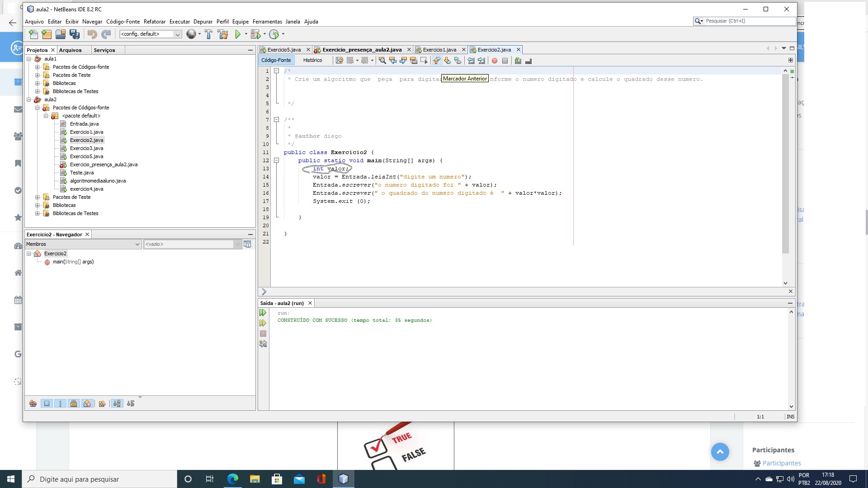The width and height of the screenshot is (868, 488).
Task: Open the config. default dropdown
Action: coord(177,34)
